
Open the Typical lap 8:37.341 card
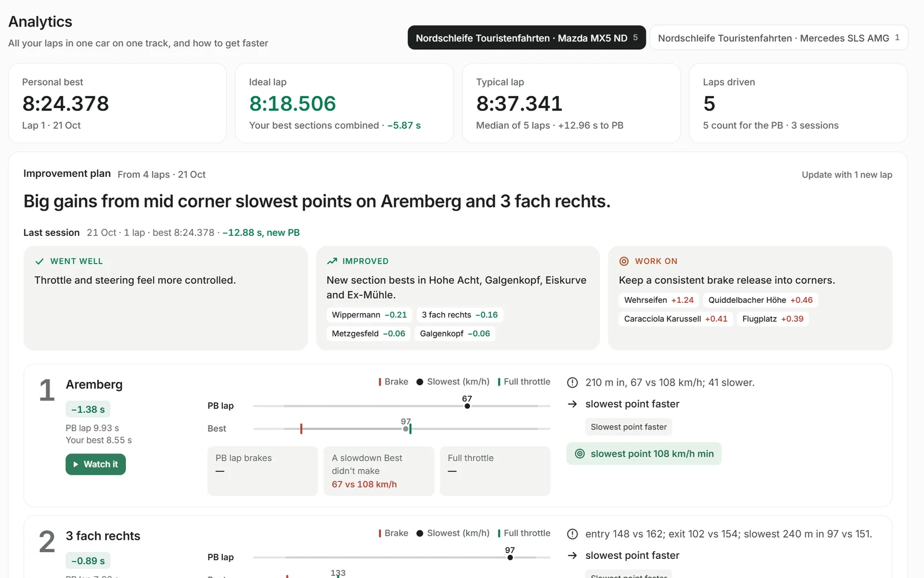pyautogui.click(x=571, y=103)
